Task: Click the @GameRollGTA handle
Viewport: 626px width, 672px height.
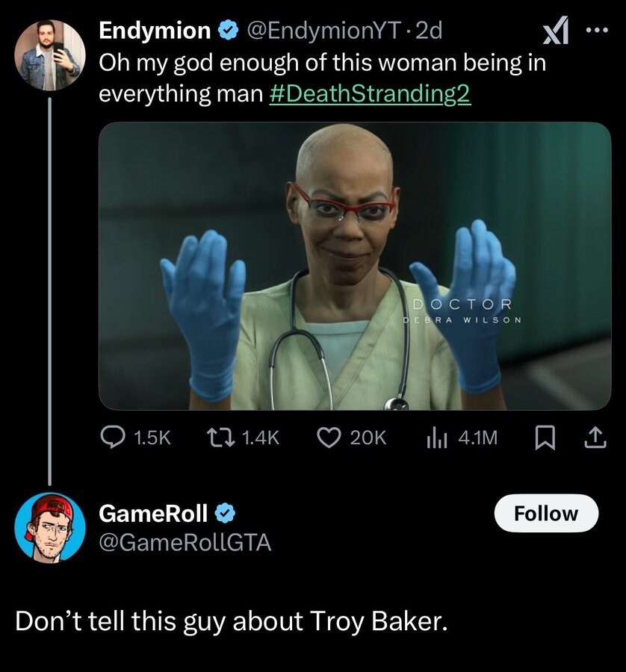Action: [x=185, y=543]
